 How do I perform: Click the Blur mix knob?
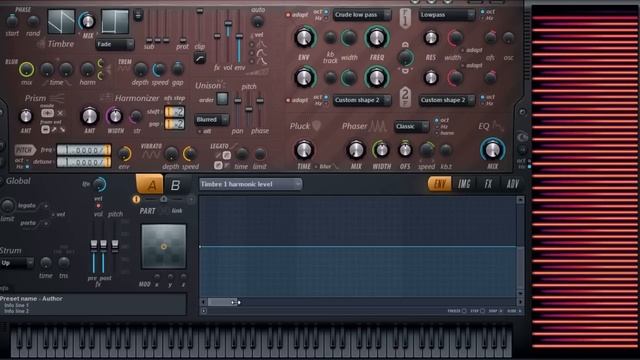(x=27, y=69)
